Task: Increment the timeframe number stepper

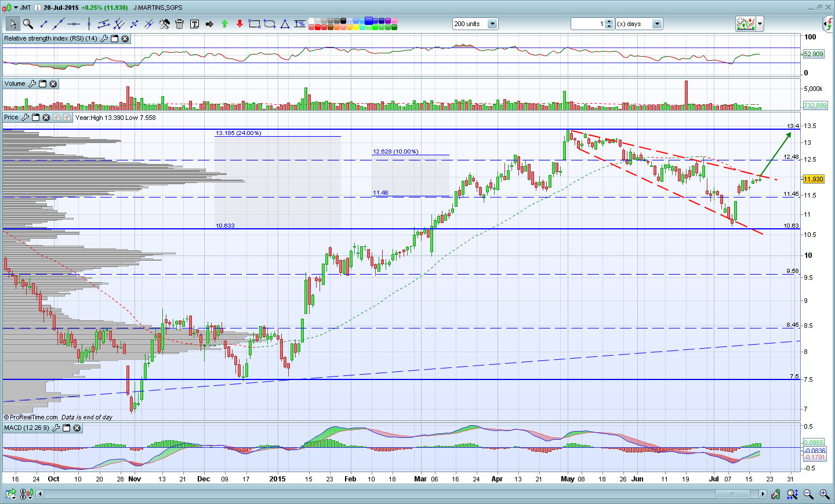Action: point(609,21)
